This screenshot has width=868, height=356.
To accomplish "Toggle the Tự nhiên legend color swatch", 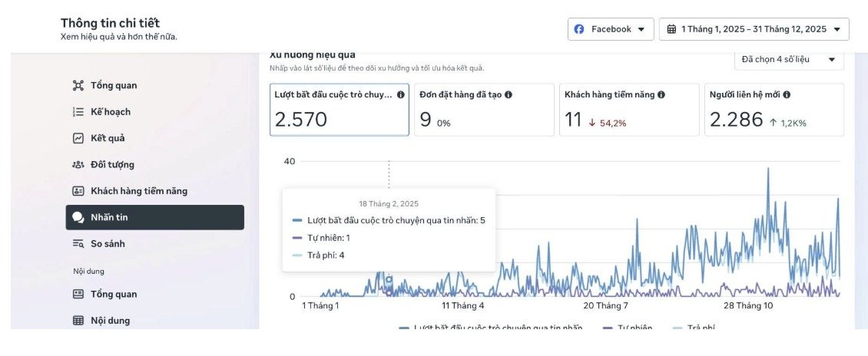I will click(x=608, y=329).
